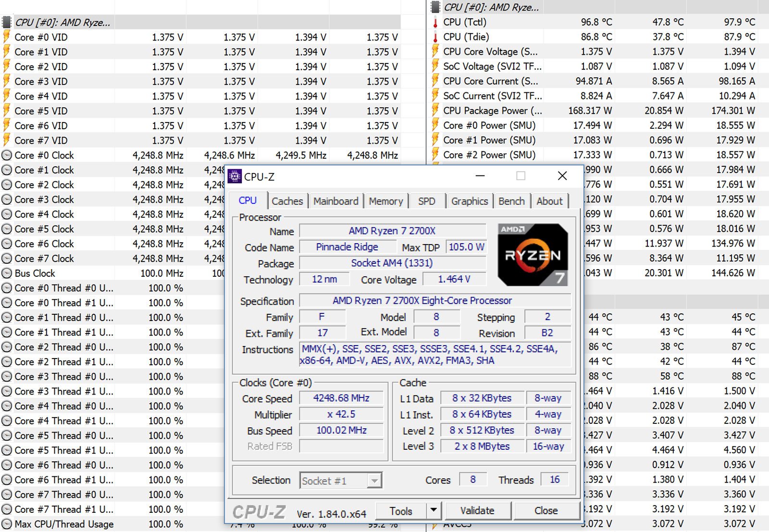769x532 pixels.
Task: Click the CPU chip icon in left HWiNFO header
Action: pos(7,22)
